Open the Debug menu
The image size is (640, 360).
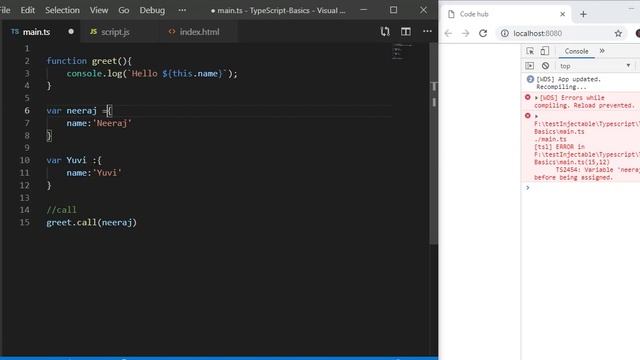(x=152, y=10)
